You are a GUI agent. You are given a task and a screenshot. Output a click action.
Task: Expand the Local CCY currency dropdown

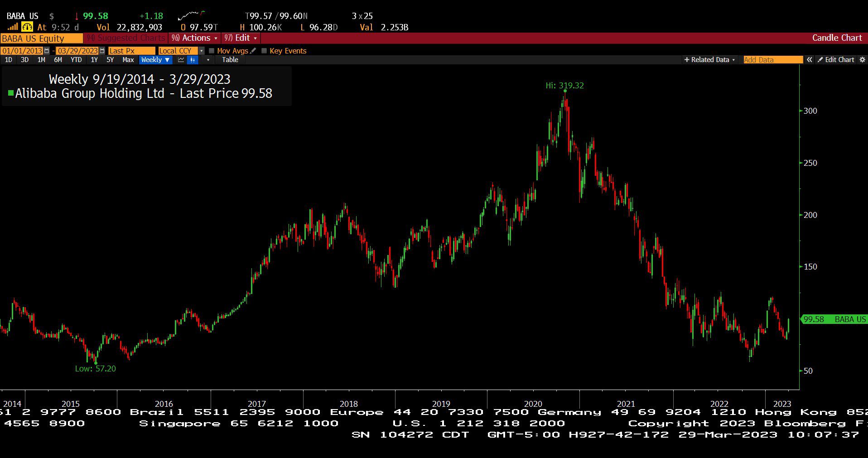(x=202, y=51)
